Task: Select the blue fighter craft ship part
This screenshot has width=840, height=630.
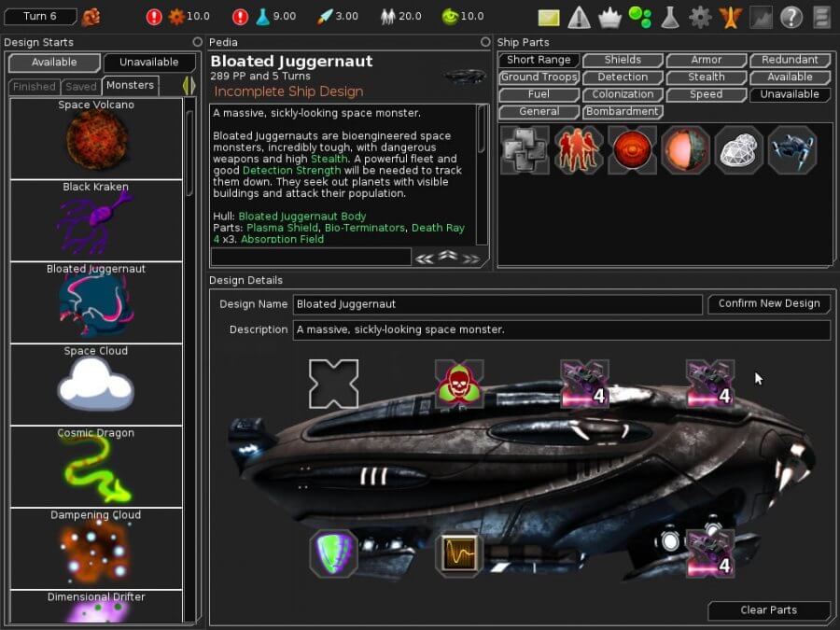Action: point(792,150)
